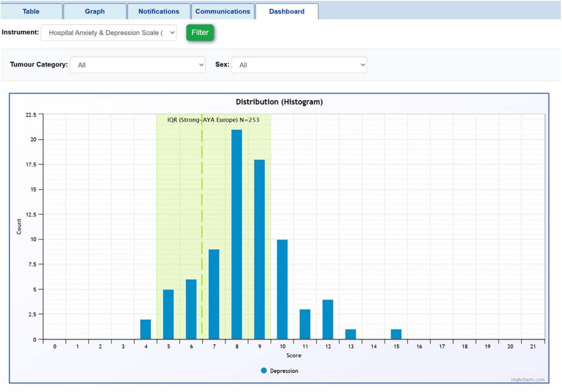The width and height of the screenshot is (562, 392).
Task: Click the histogram bar for score 12
Action: click(328, 320)
